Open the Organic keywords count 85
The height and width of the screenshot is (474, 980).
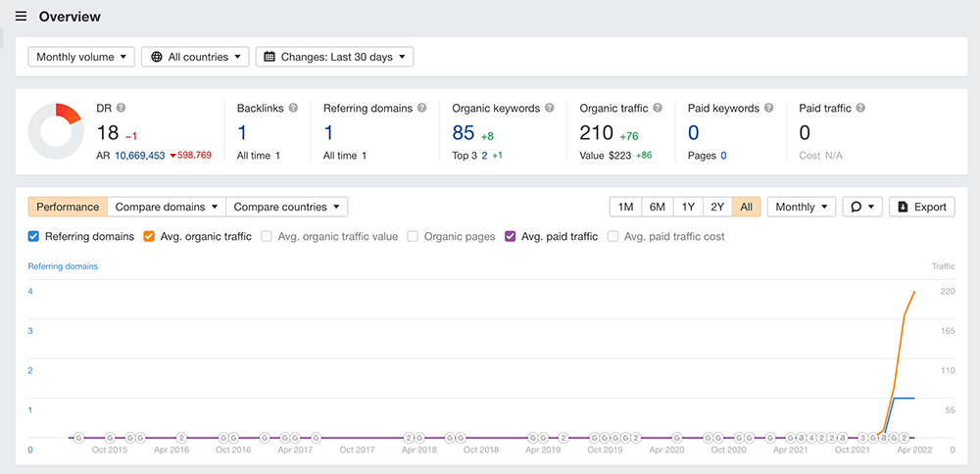[x=464, y=133]
